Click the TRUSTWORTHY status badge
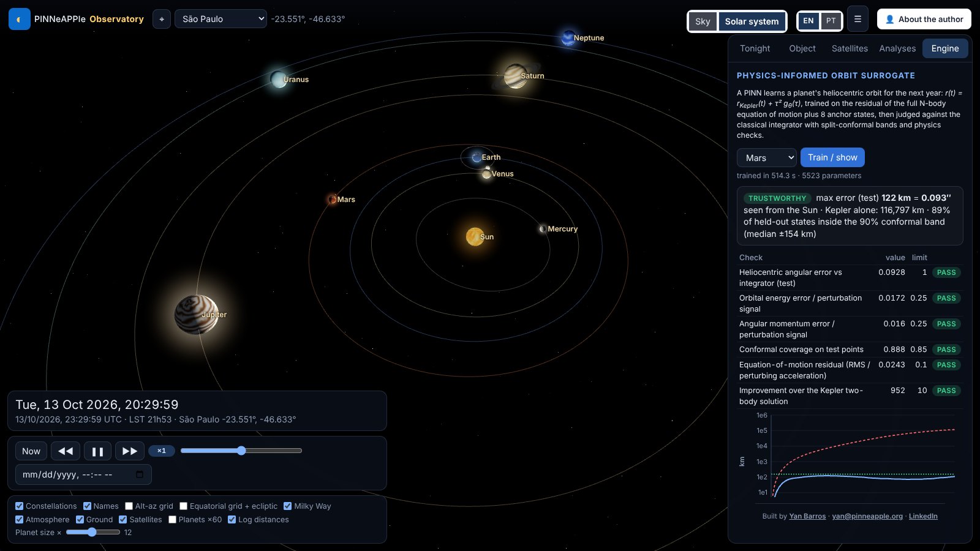The image size is (980, 551). (777, 198)
